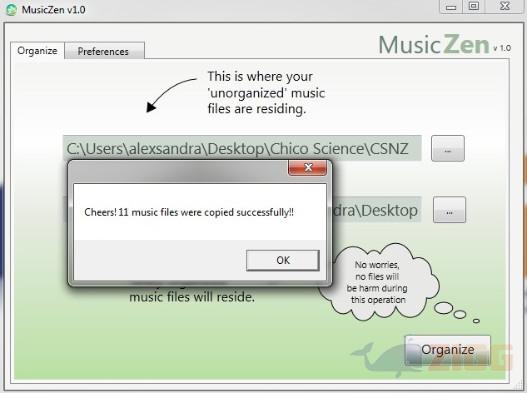The image size is (527, 393).
Task: Click the 'This is where your unorganized music' text
Action: (266, 92)
